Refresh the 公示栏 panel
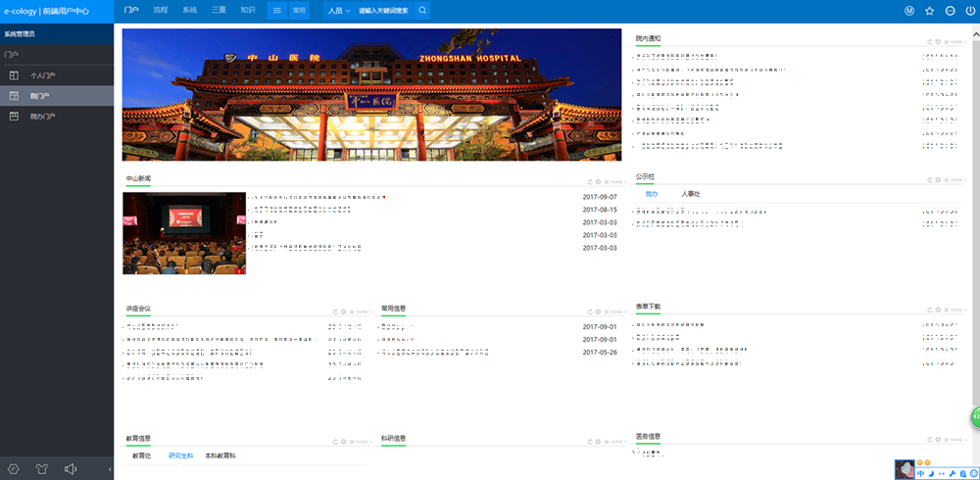This screenshot has height=480, width=980. click(x=929, y=180)
